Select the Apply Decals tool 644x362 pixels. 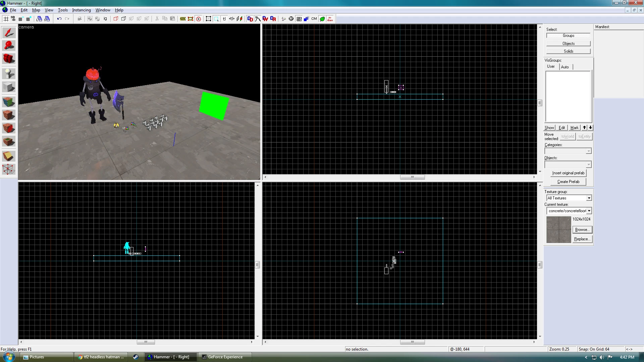(9, 128)
